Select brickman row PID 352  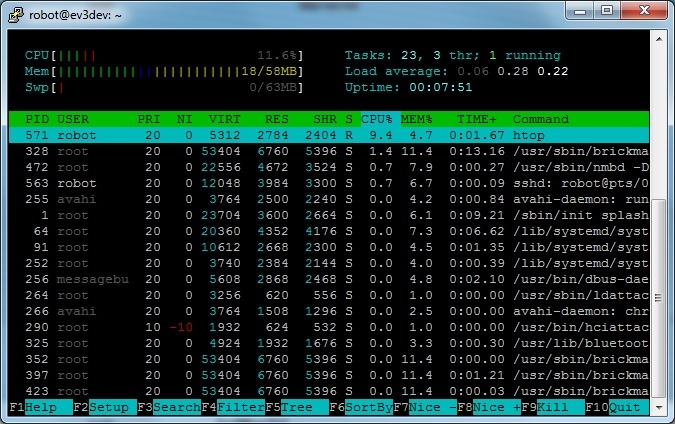(x=329, y=359)
